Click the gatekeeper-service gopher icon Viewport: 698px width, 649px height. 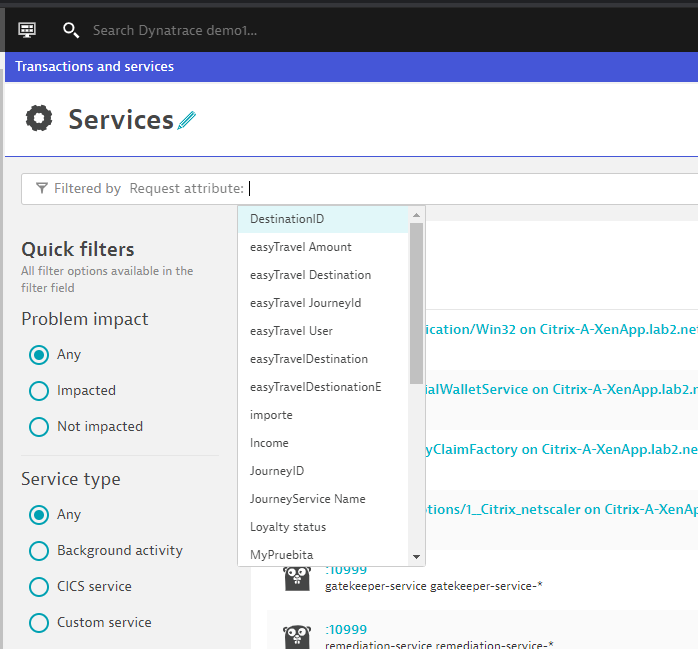click(x=297, y=578)
